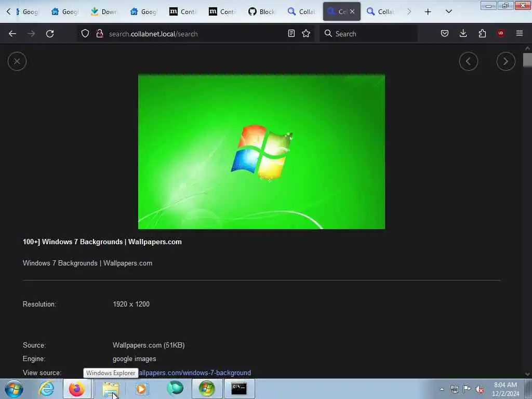The image size is (532, 399).
Task: Open Windows Explorer from the taskbar
Action: (111, 389)
